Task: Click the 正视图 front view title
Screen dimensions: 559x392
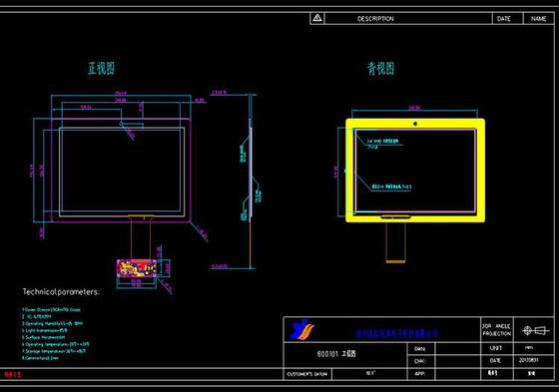Action: [x=102, y=68]
